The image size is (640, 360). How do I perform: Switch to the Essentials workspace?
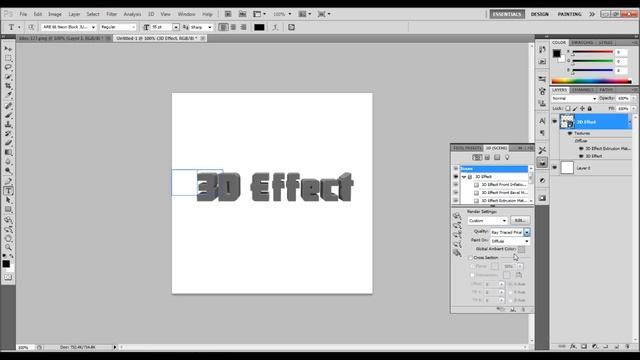(x=507, y=14)
